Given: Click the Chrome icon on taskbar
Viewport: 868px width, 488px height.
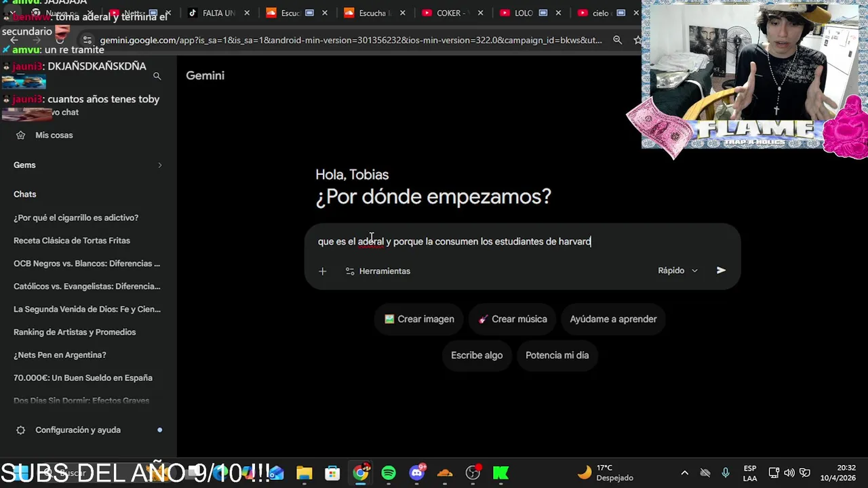Looking at the screenshot, I should [361, 472].
